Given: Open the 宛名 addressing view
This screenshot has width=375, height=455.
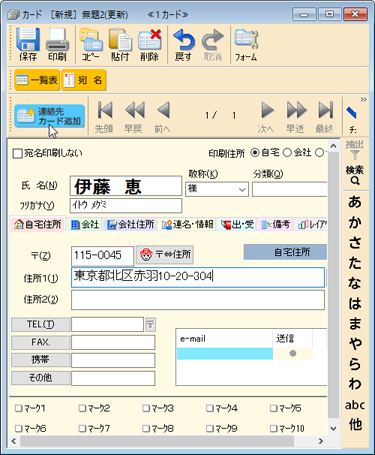Looking at the screenshot, I should pos(84,80).
